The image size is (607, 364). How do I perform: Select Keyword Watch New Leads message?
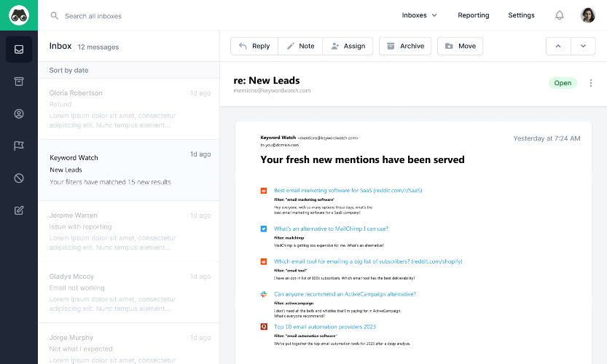(129, 170)
